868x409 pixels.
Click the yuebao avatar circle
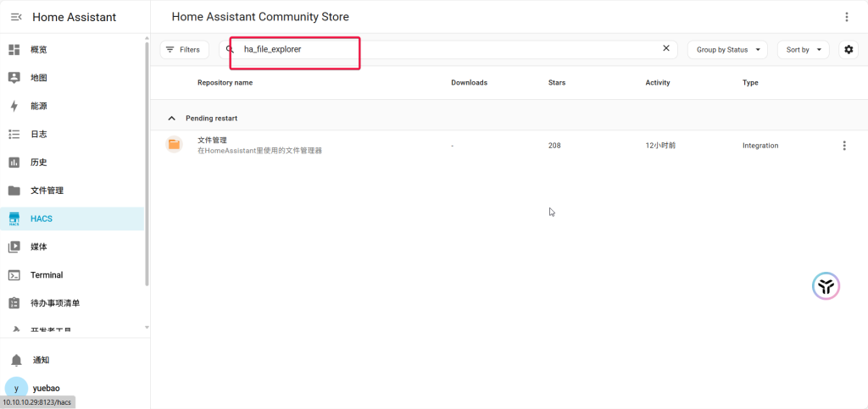click(17, 388)
